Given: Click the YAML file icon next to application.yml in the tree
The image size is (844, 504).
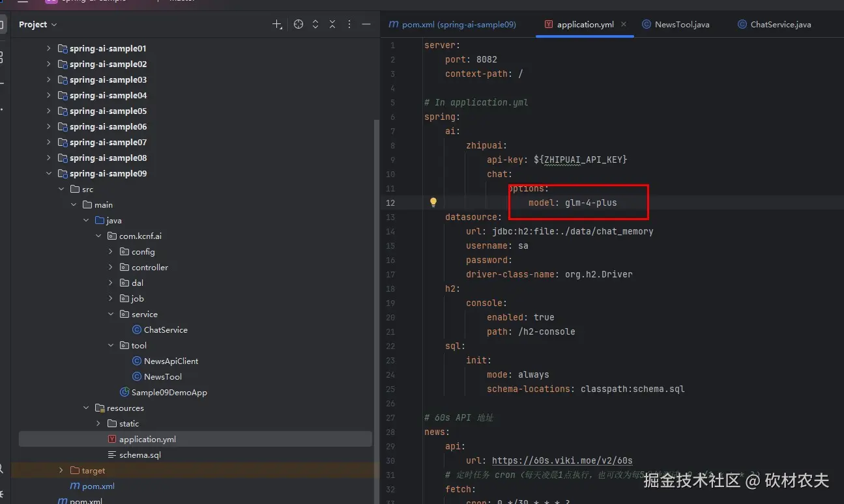Looking at the screenshot, I should pos(112,439).
